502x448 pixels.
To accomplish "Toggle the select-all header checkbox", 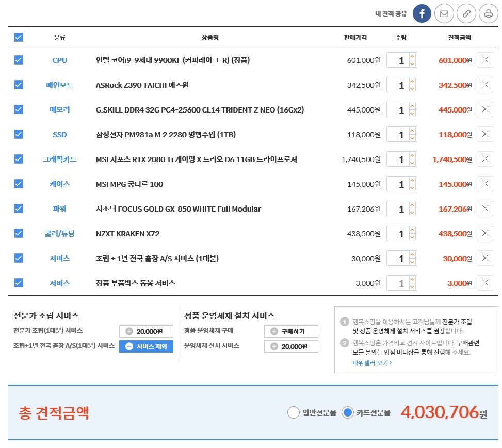I will pos(19,37).
